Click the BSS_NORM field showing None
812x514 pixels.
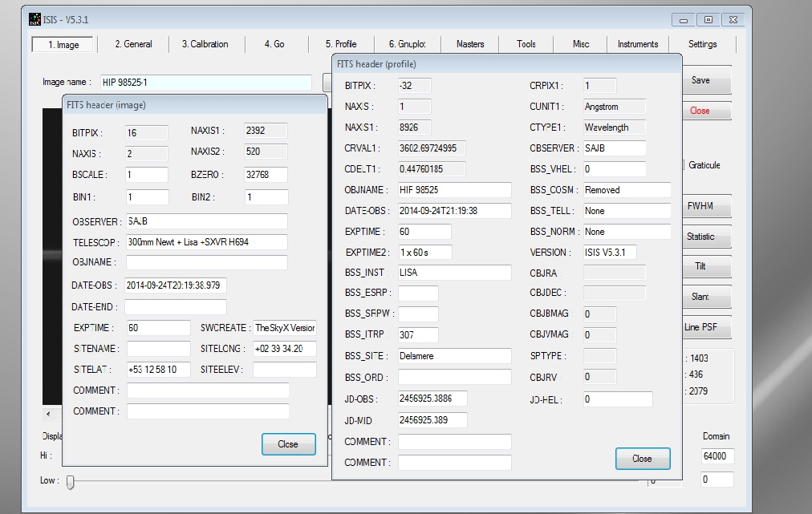[627, 232]
